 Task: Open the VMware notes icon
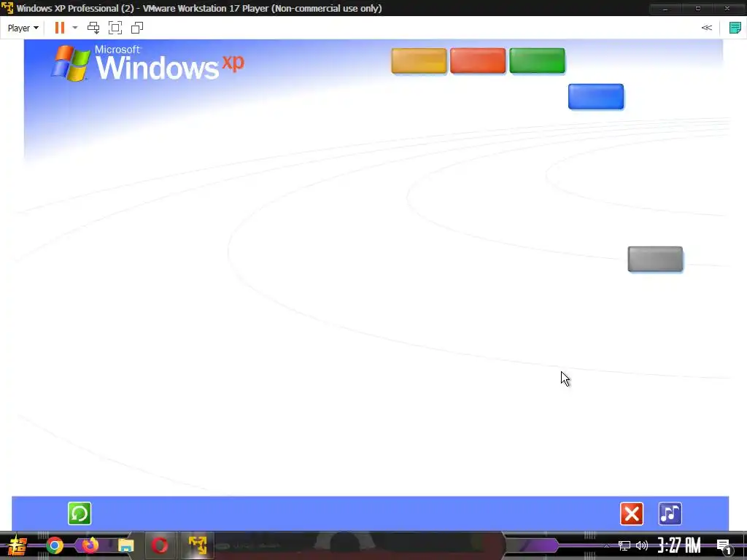point(735,28)
